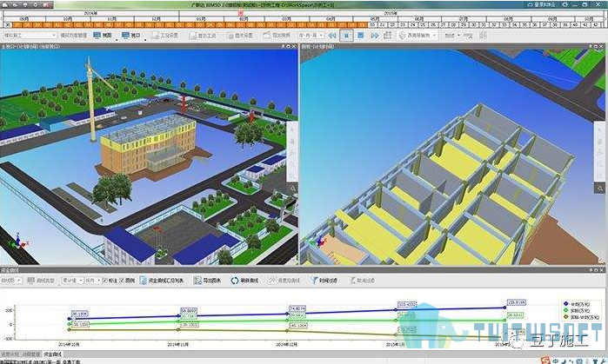Open the by-month period dropdown
This screenshot has width=608, height=364.
tap(93, 280)
